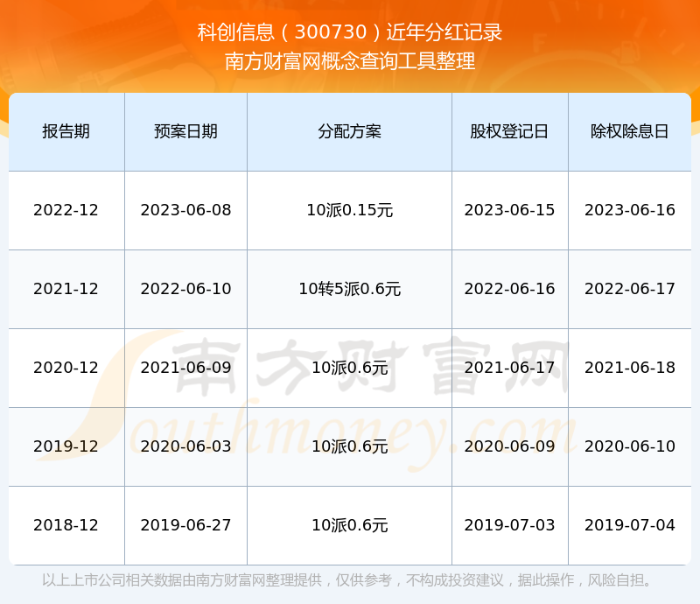
Task: Click the disclaimer text at the bottom
Action: tap(347, 579)
